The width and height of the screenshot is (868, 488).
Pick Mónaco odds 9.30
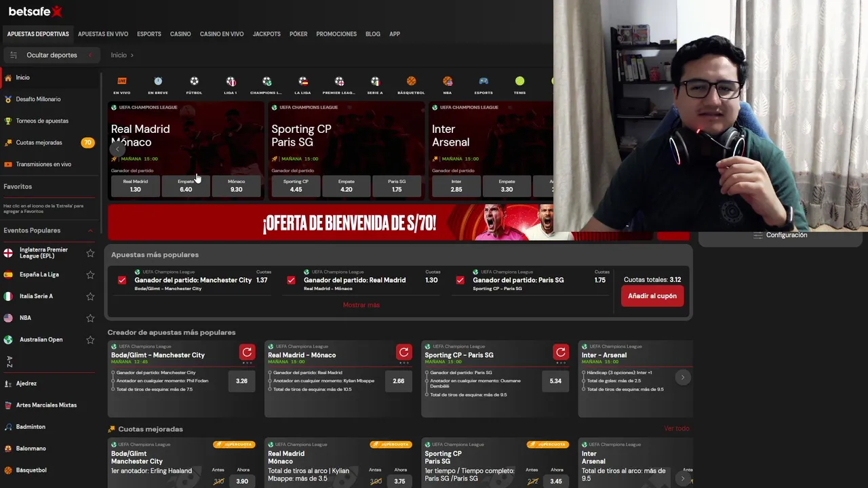pyautogui.click(x=236, y=186)
